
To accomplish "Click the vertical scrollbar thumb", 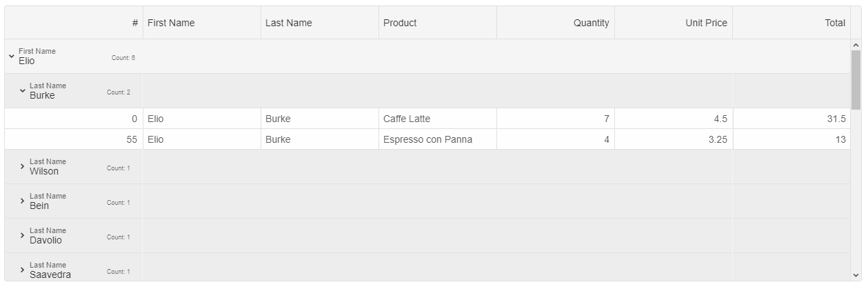I will pyautogui.click(x=856, y=80).
